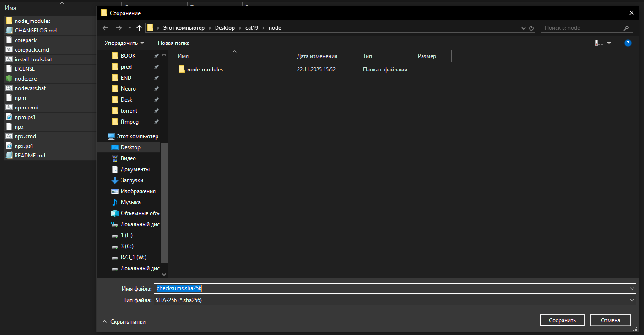Jump to Desktop in the address breadcrumb
This screenshot has width=644, height=335.
coord(225,28)
